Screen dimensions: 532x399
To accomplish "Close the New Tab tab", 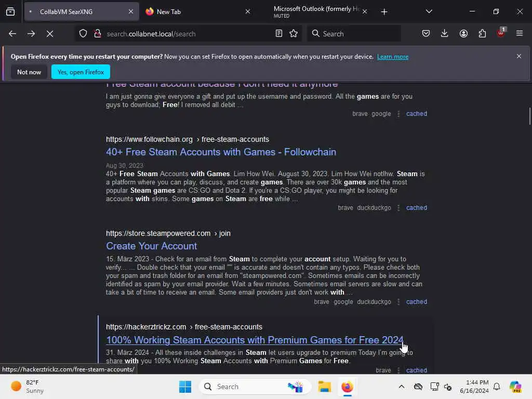I will [x=248, y=11].
